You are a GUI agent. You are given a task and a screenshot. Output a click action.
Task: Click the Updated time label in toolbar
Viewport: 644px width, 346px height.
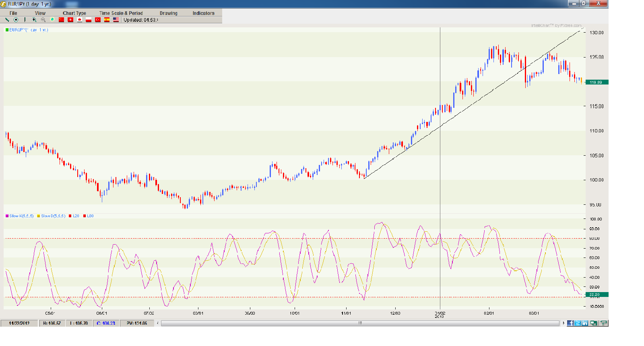[x=140, y=20]
